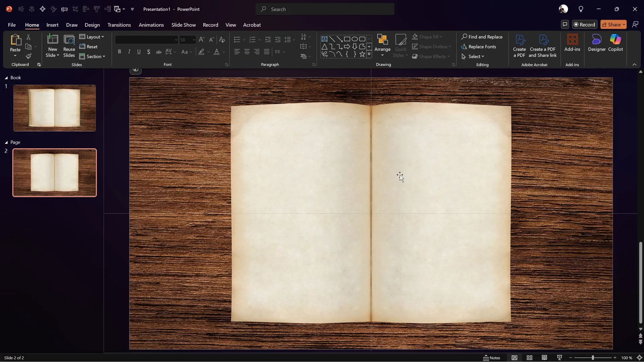Viewport: 644px width, 362px height.
Task: Switch to Reading View
Action: [x=544, y=358]
